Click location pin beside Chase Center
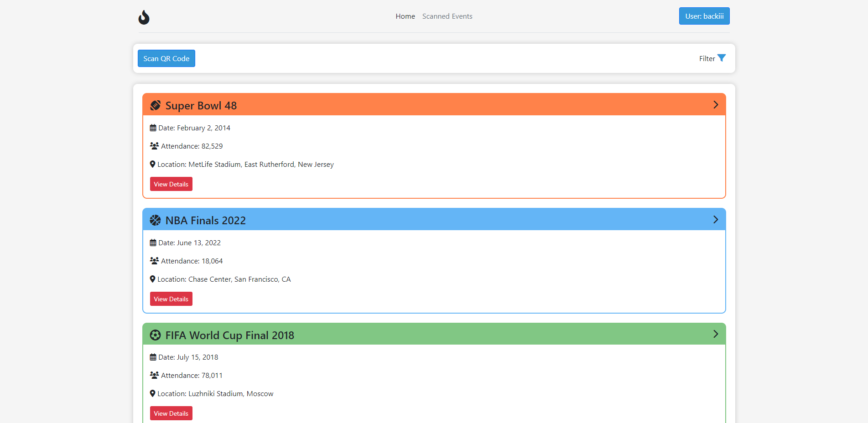This screenshot has width=868, height=423. pyautogui.click(x=153, y=279)
